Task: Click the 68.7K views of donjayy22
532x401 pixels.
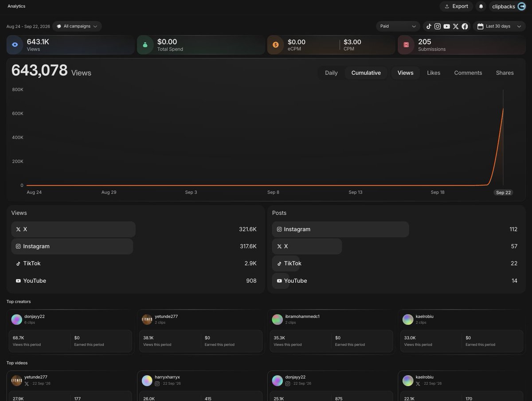Action: pos(19,338)
